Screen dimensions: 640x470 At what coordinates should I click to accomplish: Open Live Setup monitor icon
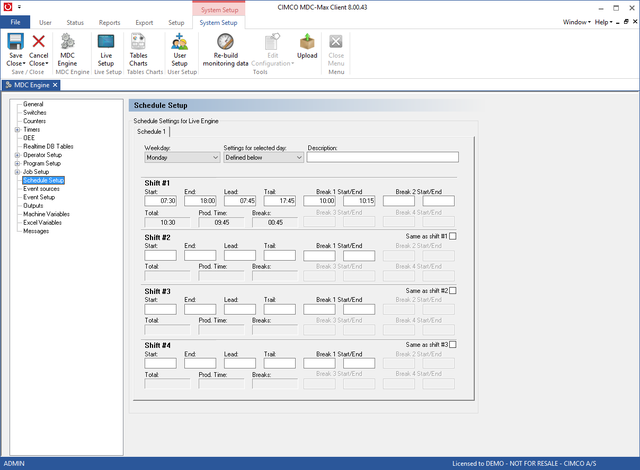[x=106, y=42]
